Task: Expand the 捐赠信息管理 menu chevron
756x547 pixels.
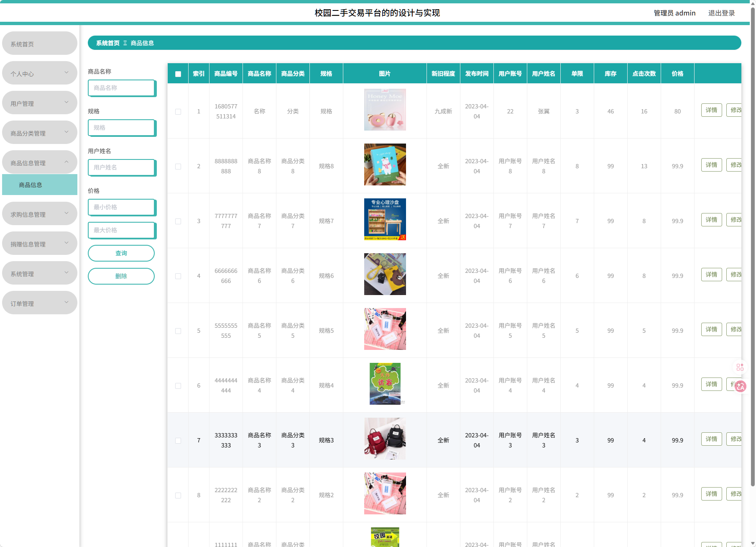Action: (x=66, y=243)
